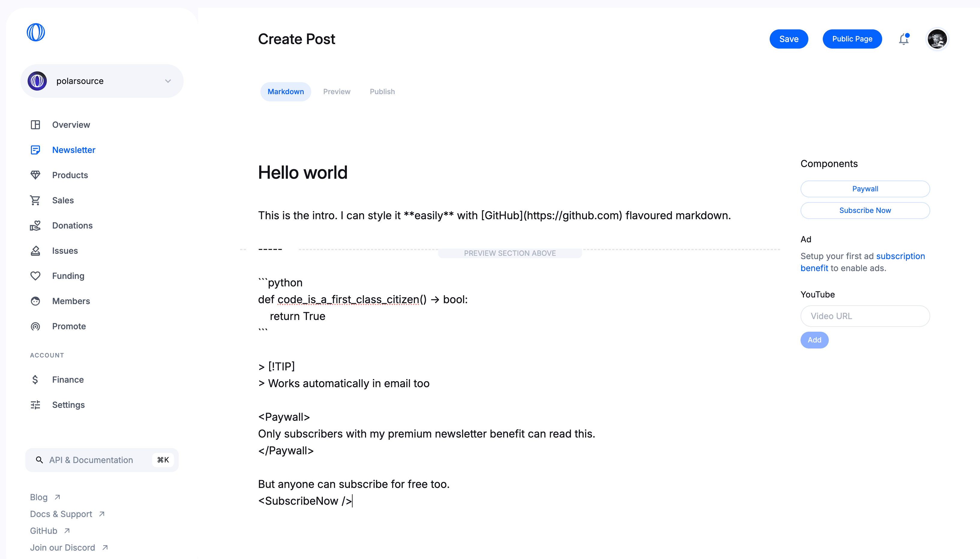Open Members in the sidebar
The image size is (980, 559).
click(x=71, y=301)
